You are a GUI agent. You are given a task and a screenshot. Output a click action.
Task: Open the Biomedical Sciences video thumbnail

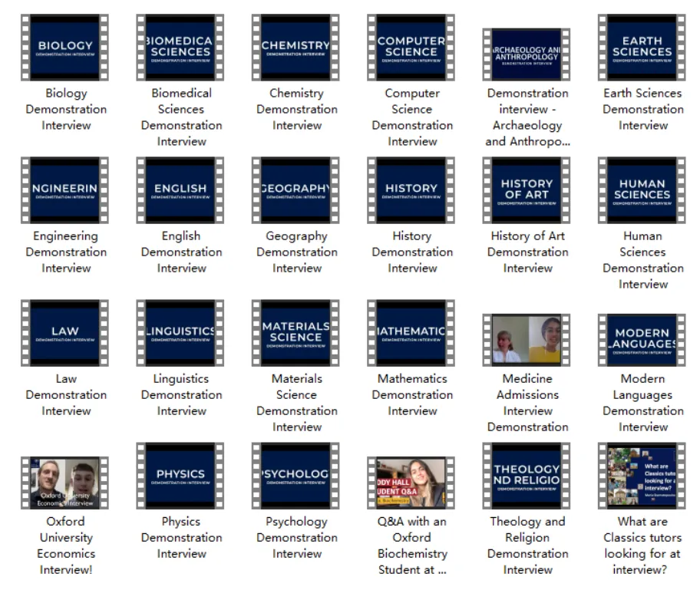180,48
